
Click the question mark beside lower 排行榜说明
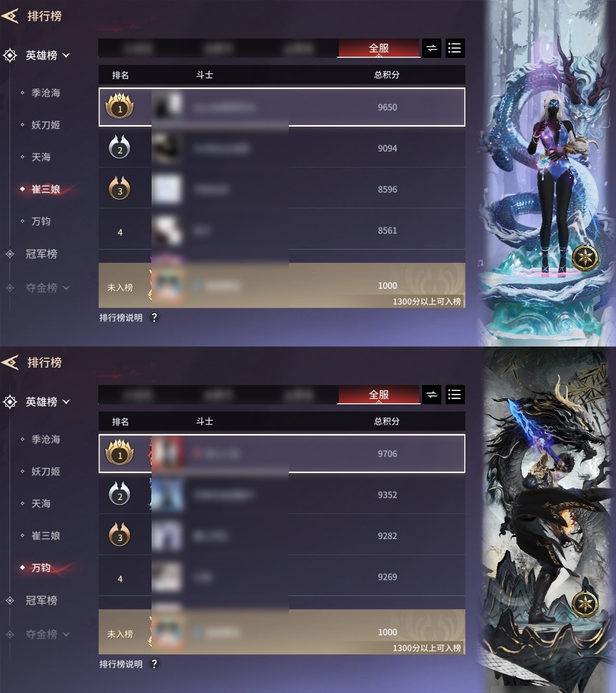tap(154, 664)
